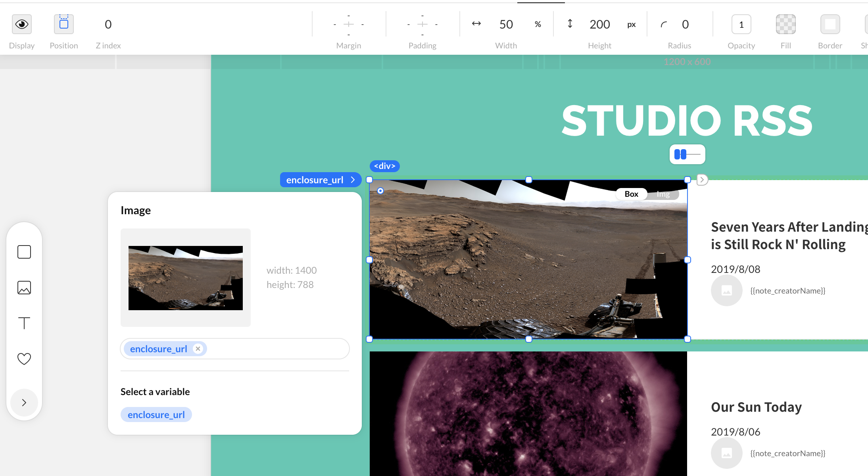This screenshot has height=476, width=868.
Task: Expand the blue enclosure_url label chevron
Action: [353, 180]
